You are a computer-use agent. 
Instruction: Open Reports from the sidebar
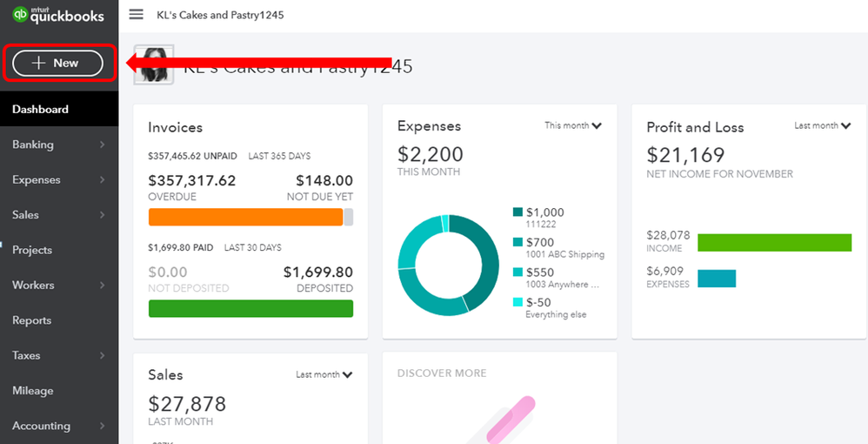[x=31, y=320]
